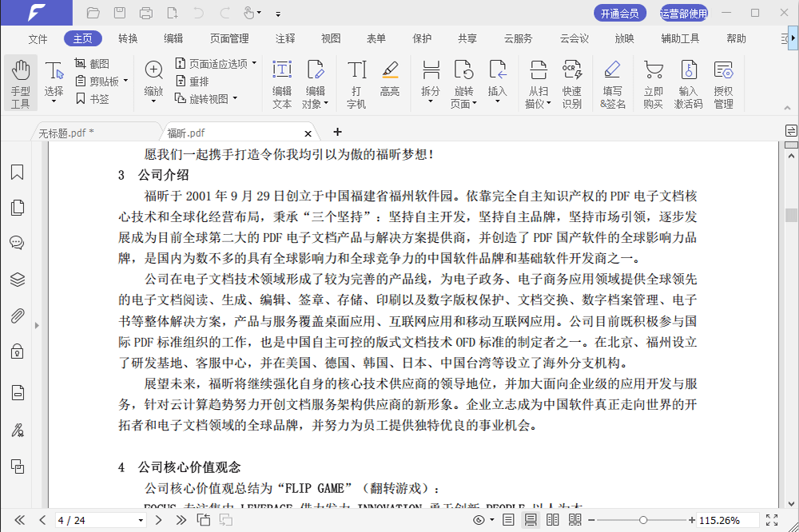
Task: Go to the previous page arrow
Action: (42, 520)
